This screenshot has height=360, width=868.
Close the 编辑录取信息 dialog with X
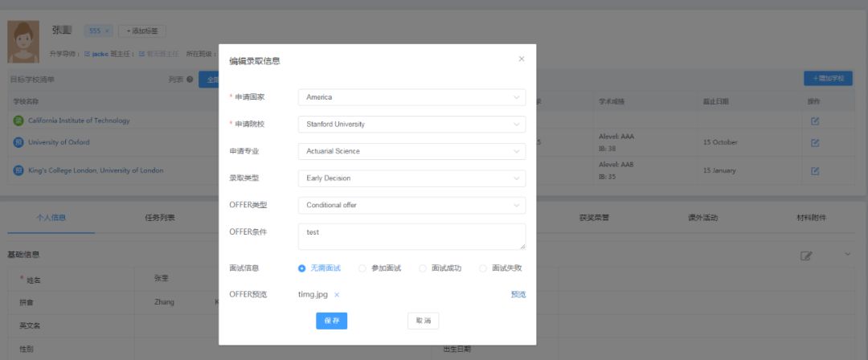coord(521,59)
